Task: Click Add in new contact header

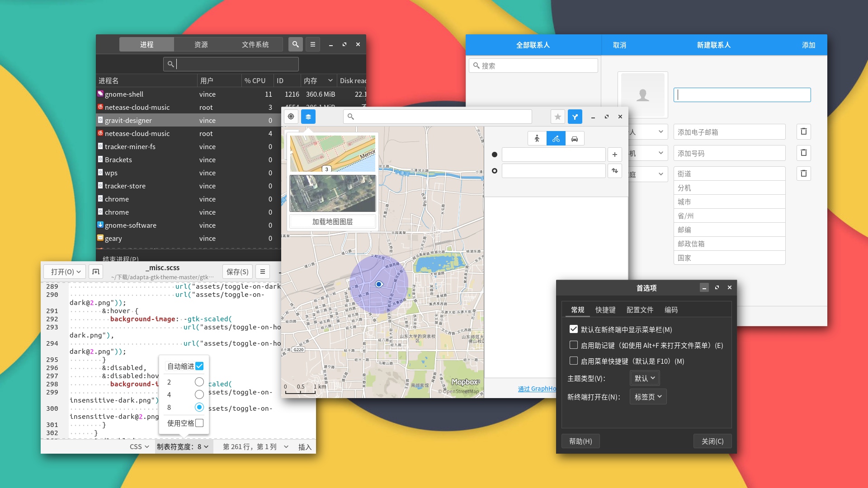Action: tap(809, 45)
